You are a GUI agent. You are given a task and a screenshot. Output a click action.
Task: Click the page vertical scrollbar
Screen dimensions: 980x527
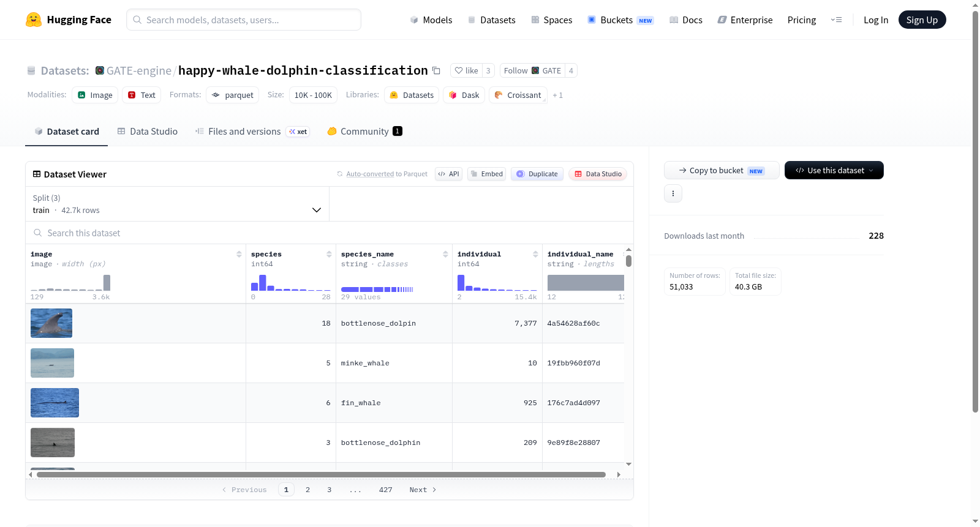975,211
